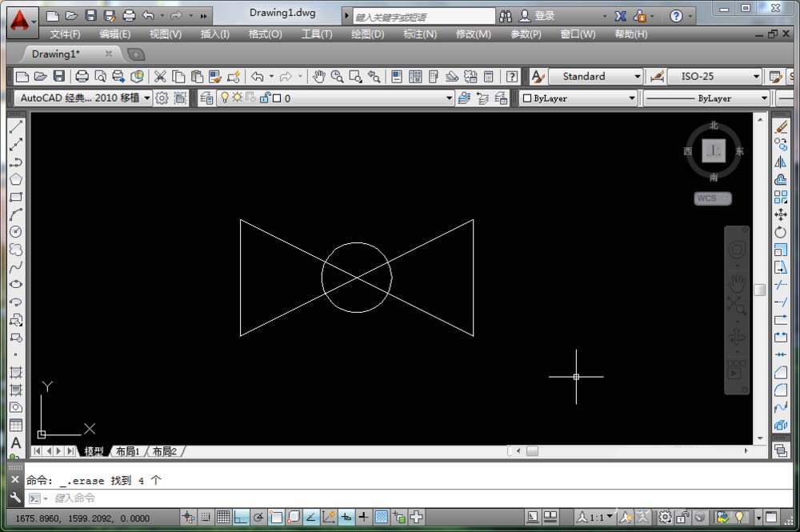Select the Spline draw tool
Screen dimensions: 800x532
coord(16,266)
